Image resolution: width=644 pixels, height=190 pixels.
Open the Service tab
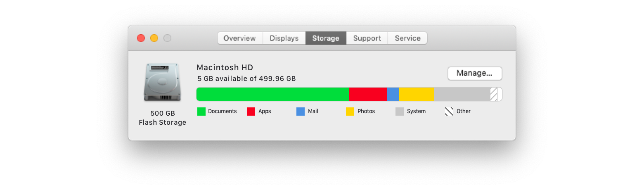pos(407,38)
